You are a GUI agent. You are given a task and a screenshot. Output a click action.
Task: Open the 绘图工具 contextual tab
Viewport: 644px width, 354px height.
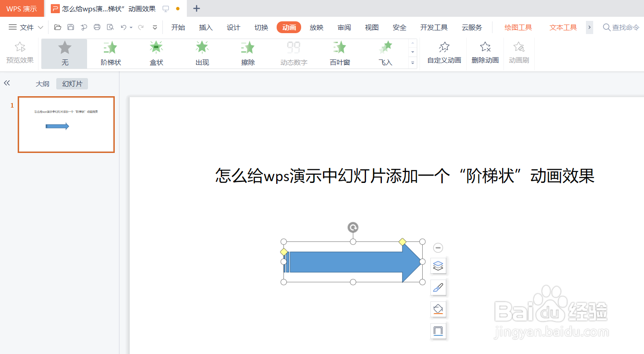518,27
